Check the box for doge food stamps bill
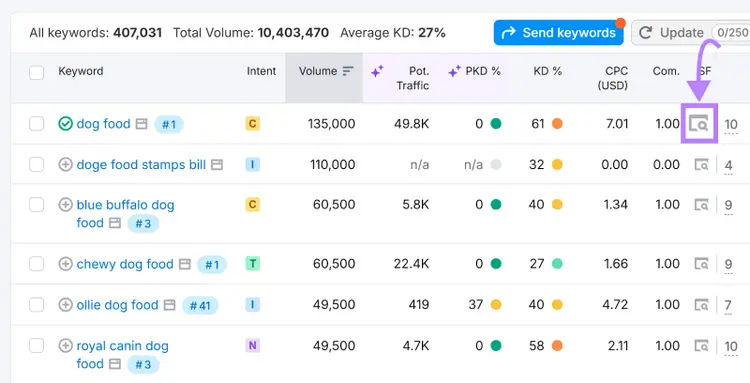Viewport: 750px width, 383px height. point(37,164)
